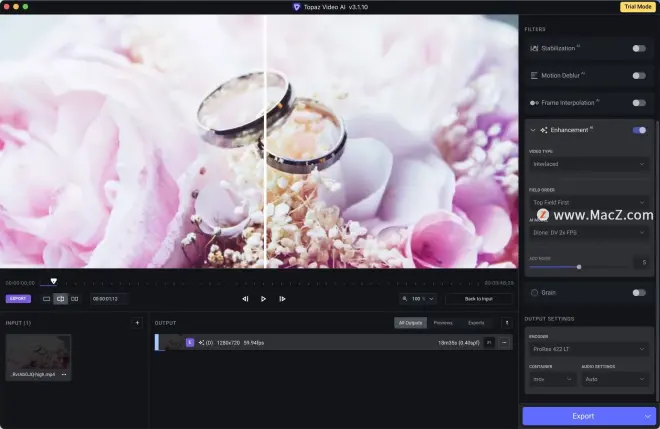Click the Back to Input button

[479, 299]
